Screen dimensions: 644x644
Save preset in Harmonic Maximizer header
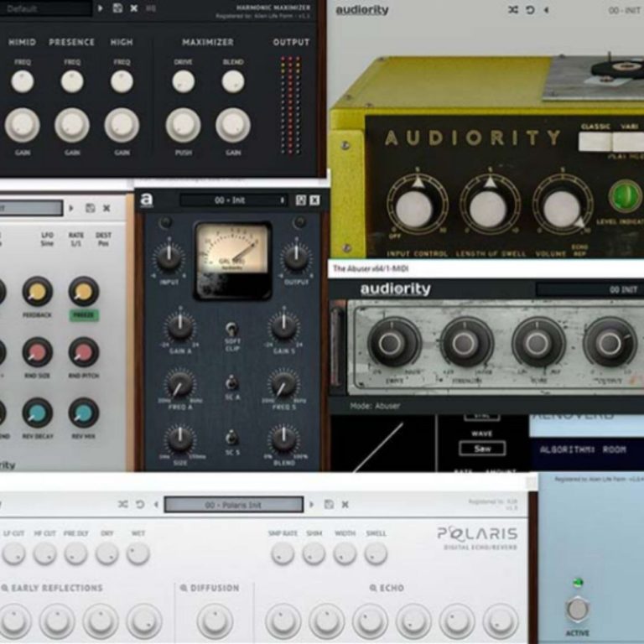[117, 8]
